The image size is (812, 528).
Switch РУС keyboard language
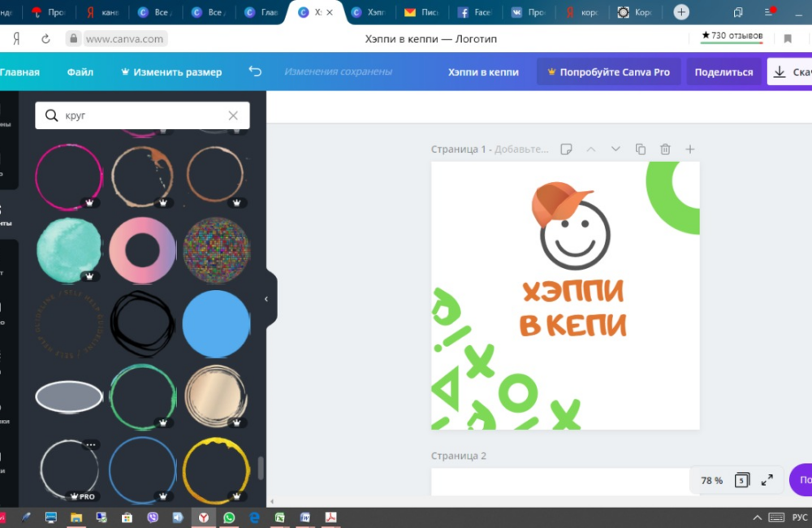(x=800, y=517)
